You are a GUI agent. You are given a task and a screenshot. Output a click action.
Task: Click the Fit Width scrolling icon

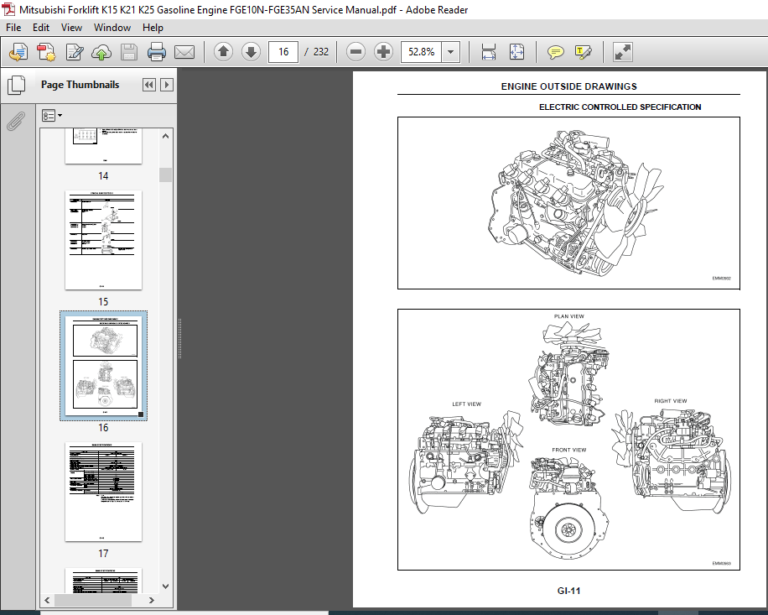[488, 52]
